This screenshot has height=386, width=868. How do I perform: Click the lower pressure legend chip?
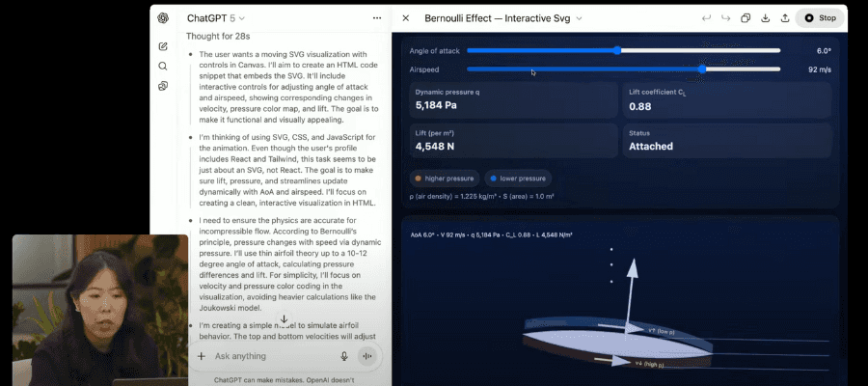pyautogui.click(x=518, y=179)
